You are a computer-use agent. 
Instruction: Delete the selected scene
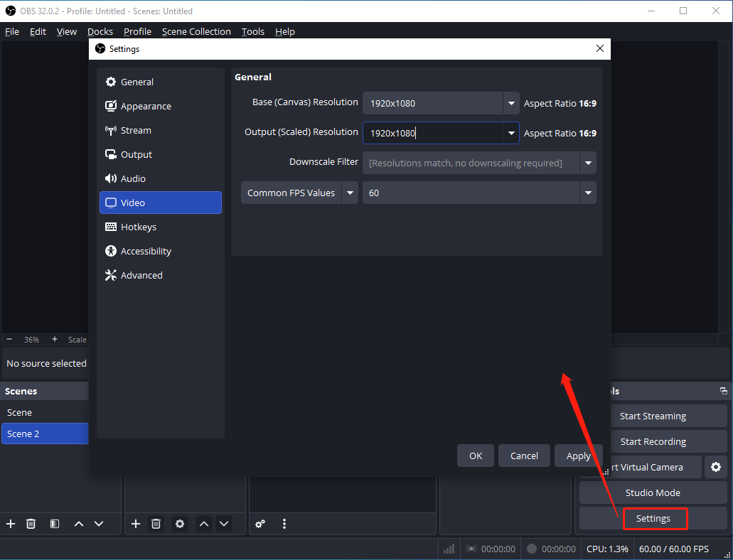pyautogui.click(x=31, y=524)
